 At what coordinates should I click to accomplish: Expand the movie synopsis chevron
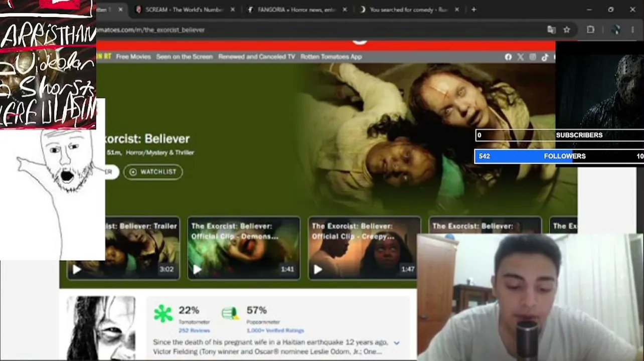click(x=397, y=343)
